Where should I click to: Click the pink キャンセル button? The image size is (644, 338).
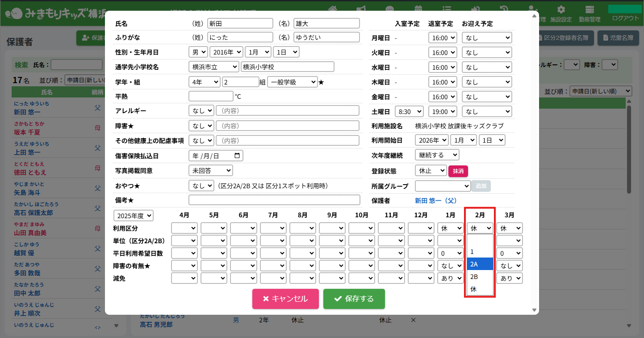click(285, 299)
